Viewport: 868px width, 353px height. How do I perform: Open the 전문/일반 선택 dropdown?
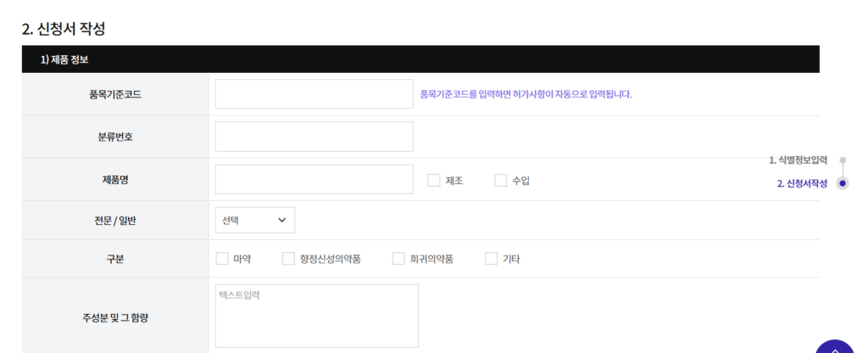[255, 220]
